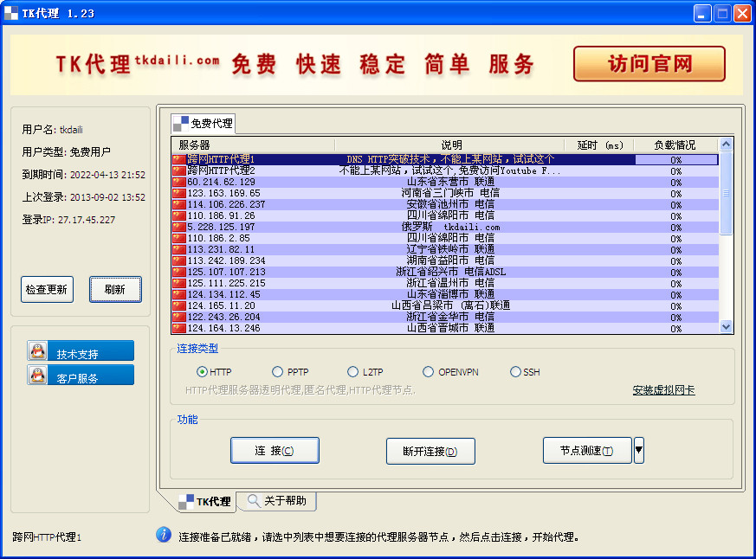Click the 0% load bar of 跨网HTTP代理1
Screen dimensions: 756x559
[675, 161]
